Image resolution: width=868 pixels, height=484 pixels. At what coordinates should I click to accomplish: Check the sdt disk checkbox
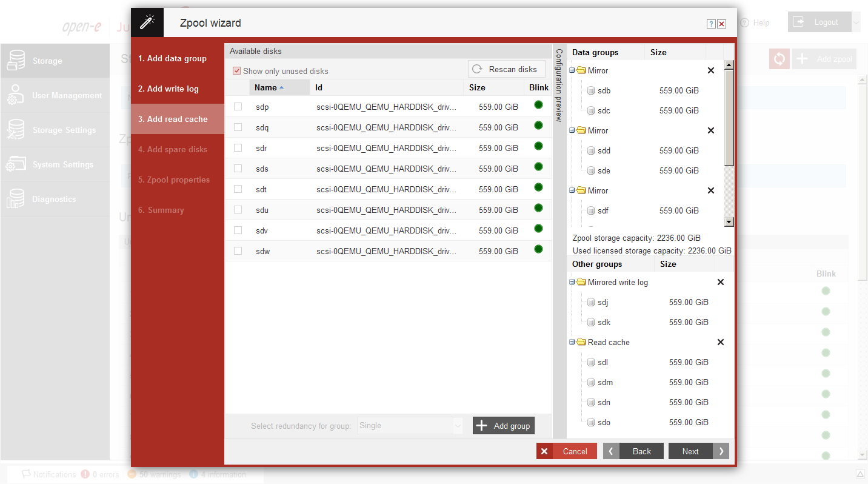238,189
